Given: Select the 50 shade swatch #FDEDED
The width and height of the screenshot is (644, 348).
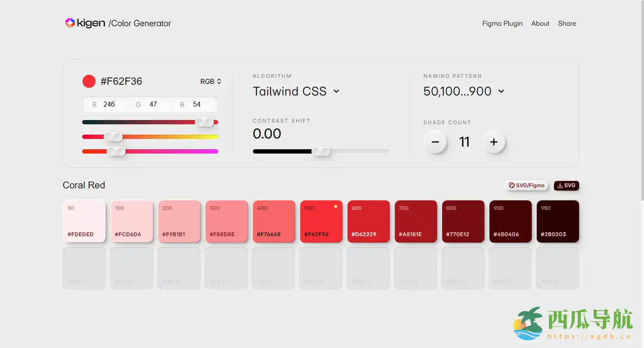Looking at the screenshot, I should coord(84,221).
